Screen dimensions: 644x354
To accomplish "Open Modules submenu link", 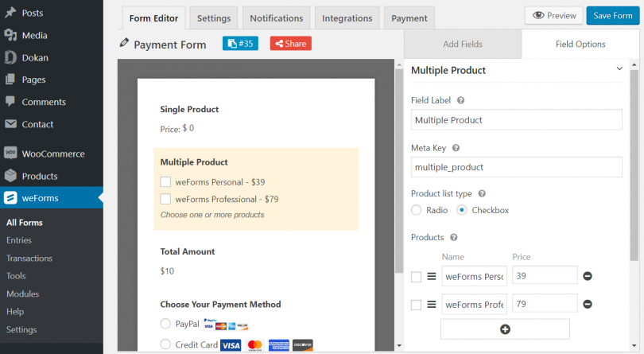I will 22,294.
